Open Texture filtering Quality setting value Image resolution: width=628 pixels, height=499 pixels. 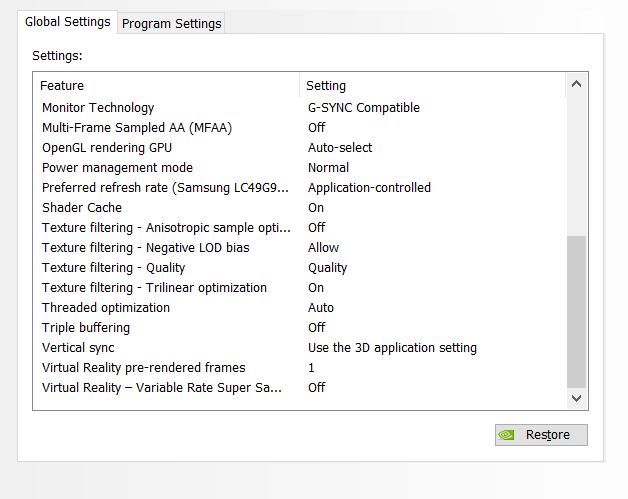[327, 268]
